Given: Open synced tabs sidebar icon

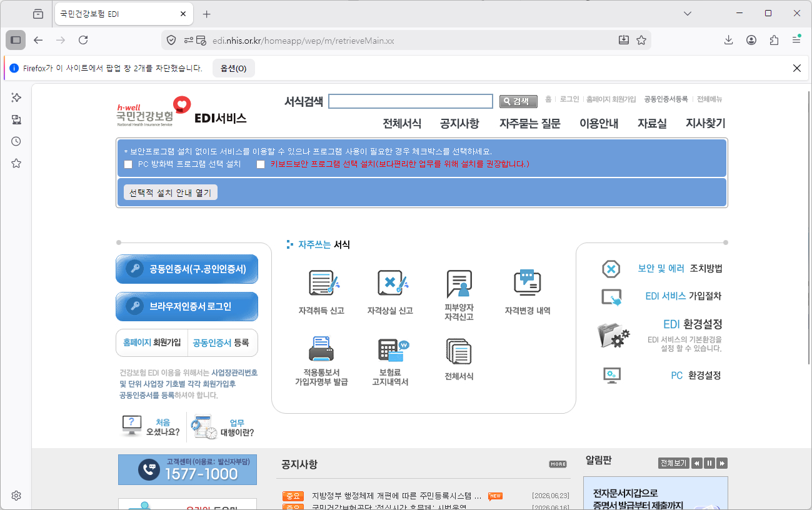Looking at the screenshot, I should pos(16,119).
